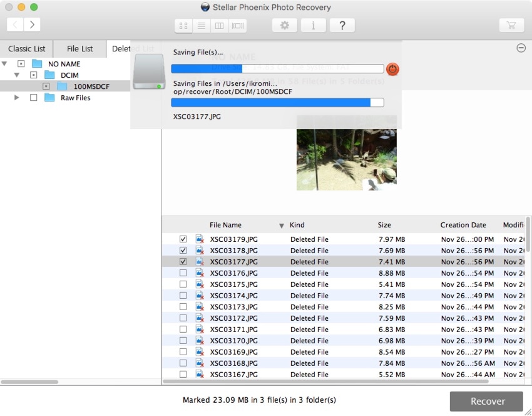The height and width of the screenshot is (416, 532).
Task: Click the tree panel horizontal scrollbar
Action: (x=29, y=382)
